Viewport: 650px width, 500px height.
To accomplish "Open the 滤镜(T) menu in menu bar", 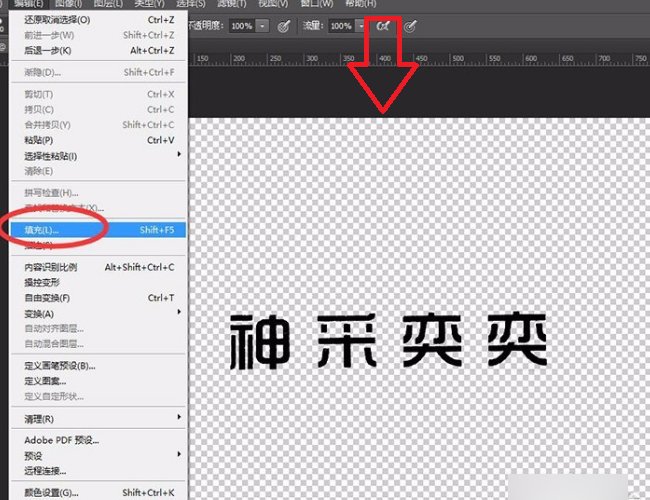I will pos(232,4).
